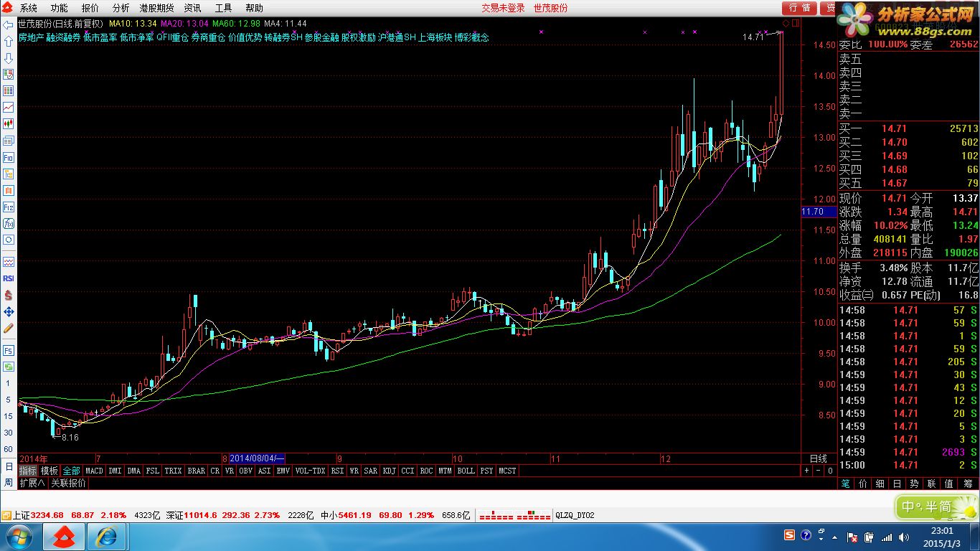
Task: Open the f(x) formula icon
Action: point(9,223)
